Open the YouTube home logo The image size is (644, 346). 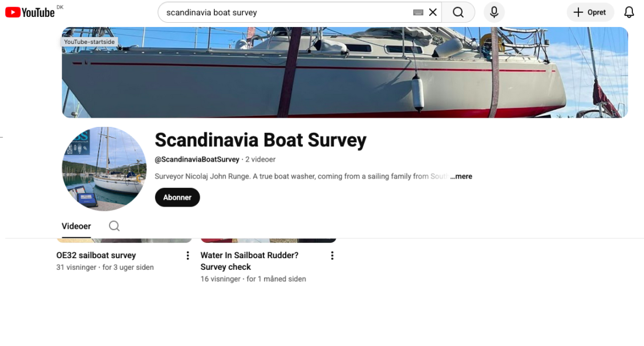tap(30, 12)
